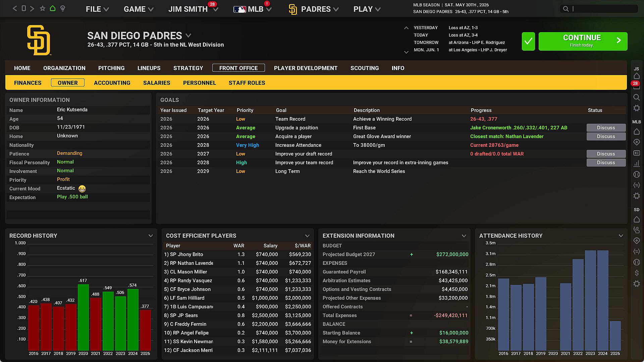Open the Scouting tab
The height and width of the screenshot is (362, 644).
[x=365, y=68]
